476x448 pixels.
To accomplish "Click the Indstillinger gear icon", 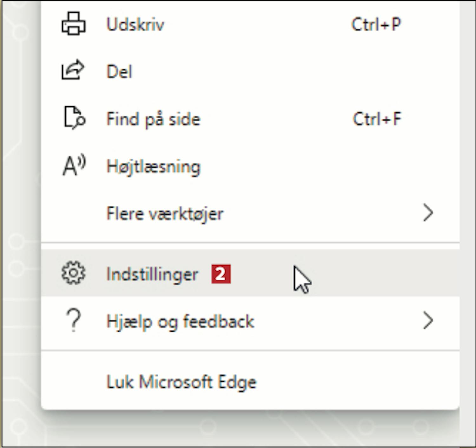I will click(x=73, y=273).
